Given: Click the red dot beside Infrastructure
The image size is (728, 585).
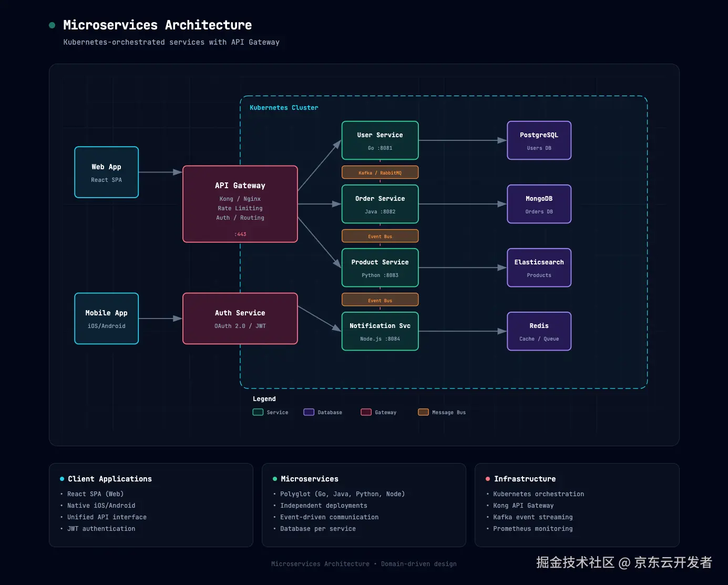Looking at the screenshot, I should (x=488, y=479).
